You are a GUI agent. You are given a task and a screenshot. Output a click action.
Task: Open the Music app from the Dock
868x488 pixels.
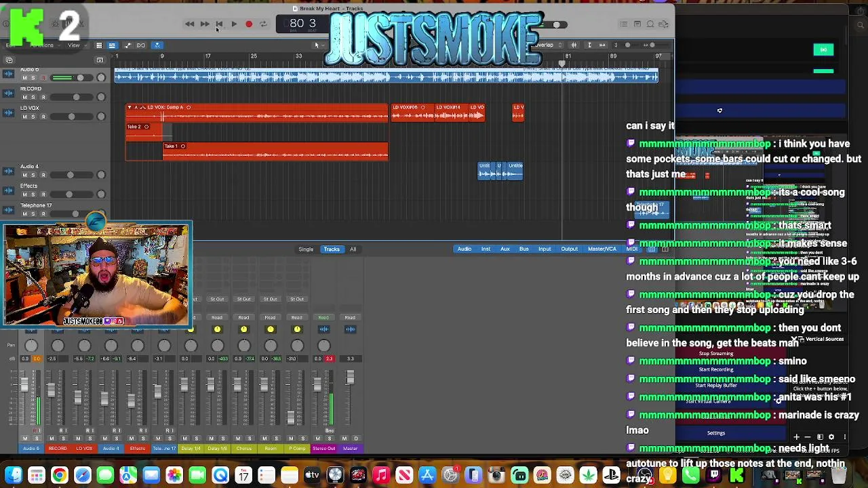point(381,475)
